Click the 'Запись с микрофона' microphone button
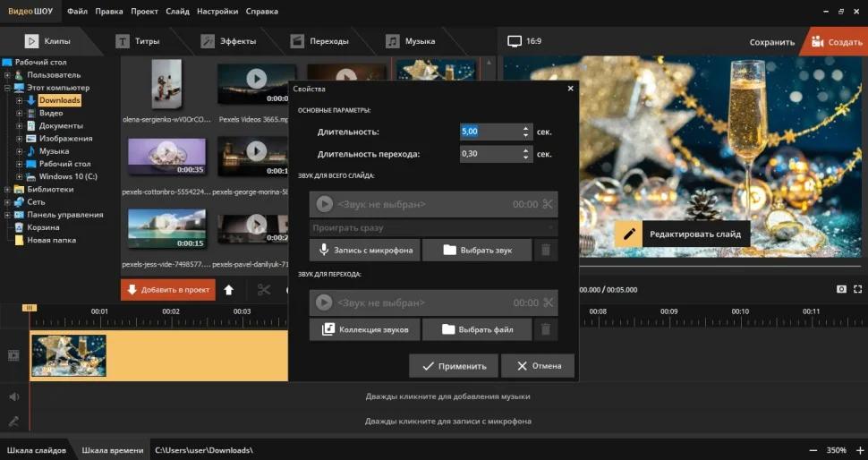This screenshot has height=460, width=868. click(x=364, y=251)
